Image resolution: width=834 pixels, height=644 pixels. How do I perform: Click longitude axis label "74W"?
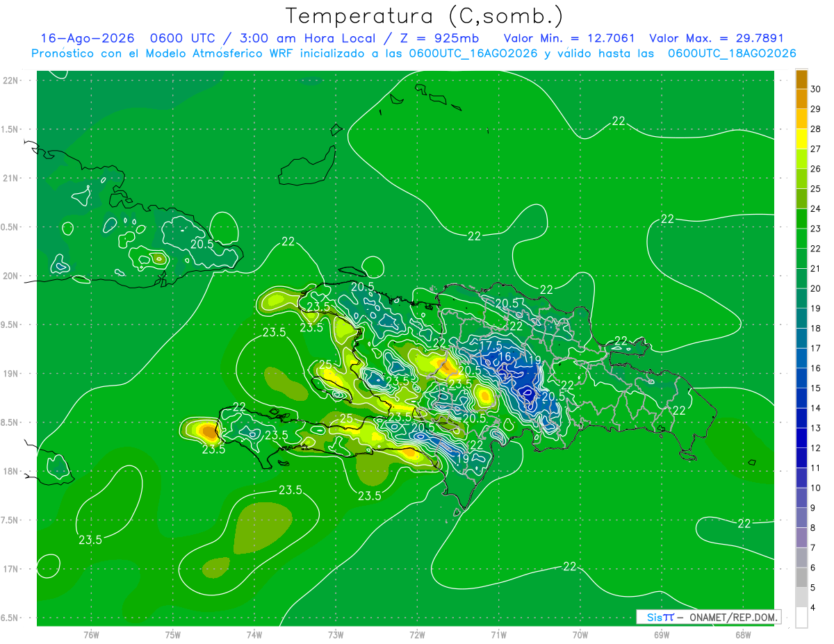(254, 635)
